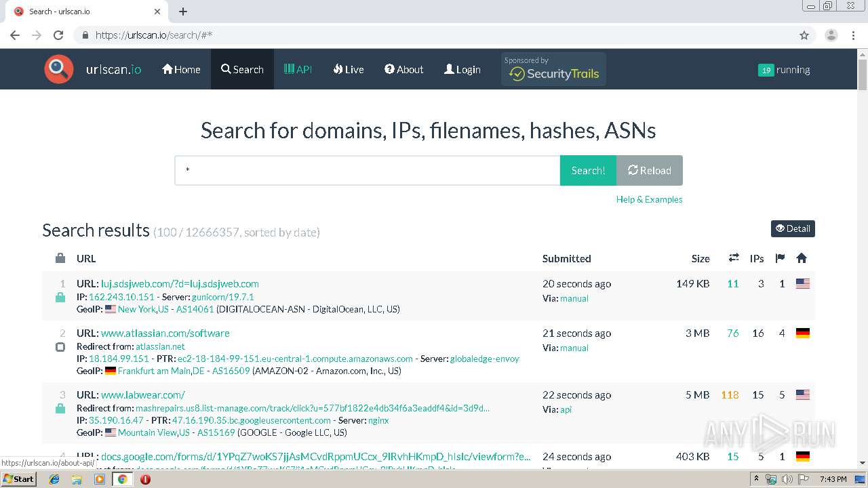868x488 pixels.
Task: Click IP 162.243.10.151 link
Action: [121, 297]
